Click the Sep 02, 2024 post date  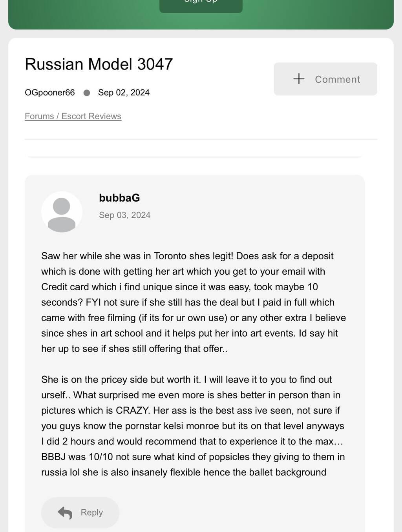pyautogui.click(x=124, y=93)
